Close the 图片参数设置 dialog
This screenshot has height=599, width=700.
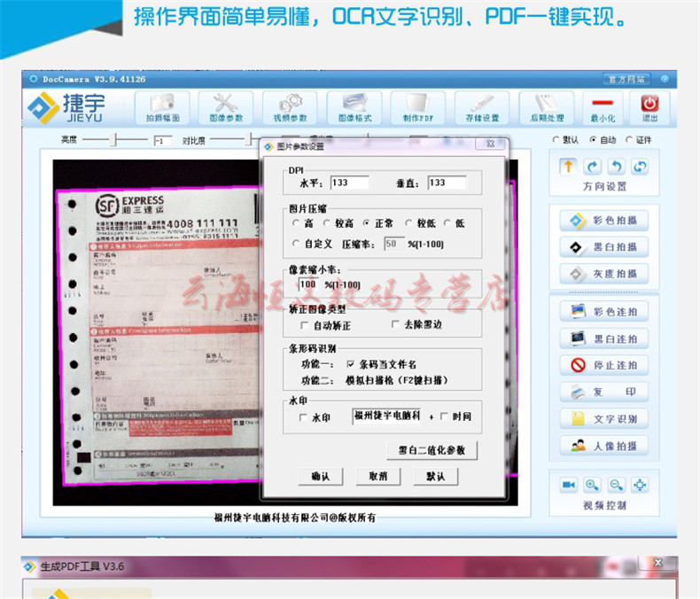[x=491, y=144]
